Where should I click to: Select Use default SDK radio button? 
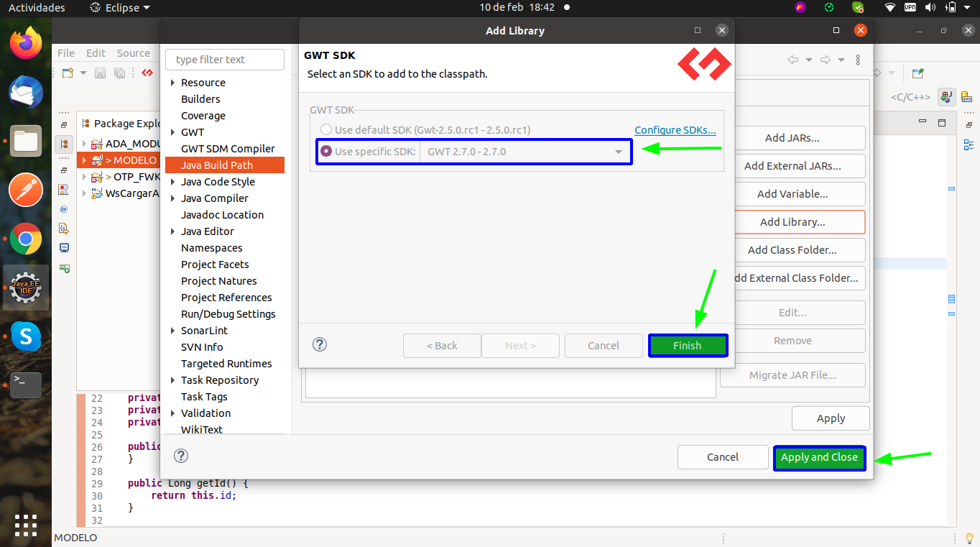(326, 130)
